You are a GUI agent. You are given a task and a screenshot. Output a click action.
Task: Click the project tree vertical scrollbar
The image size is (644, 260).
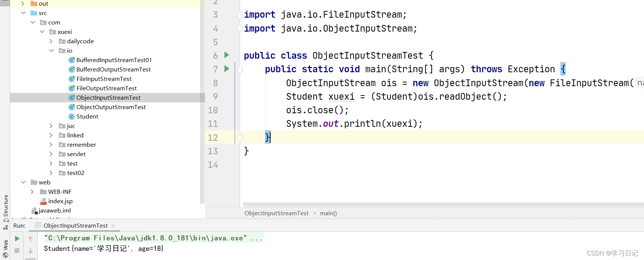click(x=202, y=102)
